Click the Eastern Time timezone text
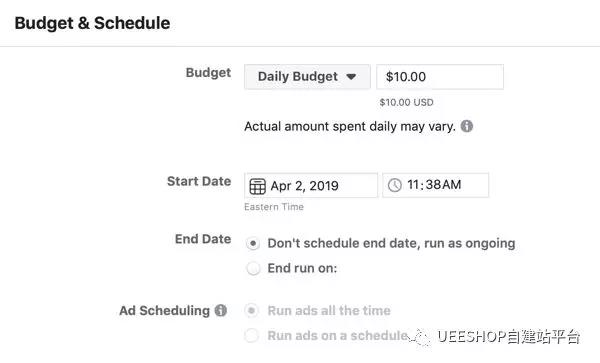This screenshot has width=600, height=363. [x=274, y=207]
